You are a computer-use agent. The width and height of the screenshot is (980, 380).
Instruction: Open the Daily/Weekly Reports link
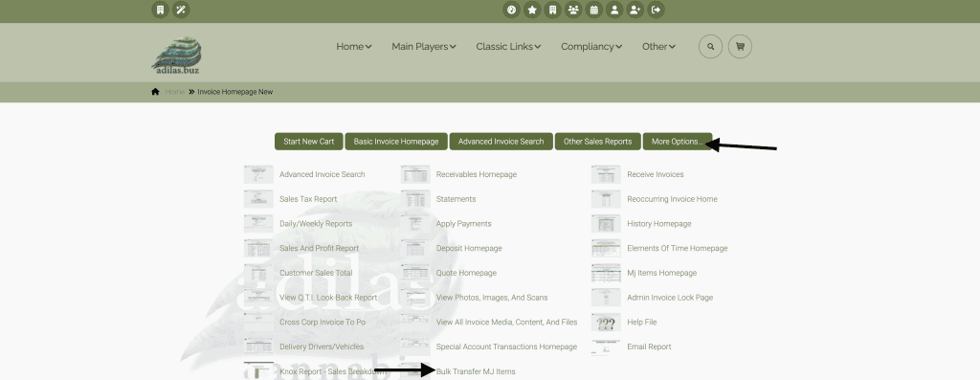click(x=316, y=224)
